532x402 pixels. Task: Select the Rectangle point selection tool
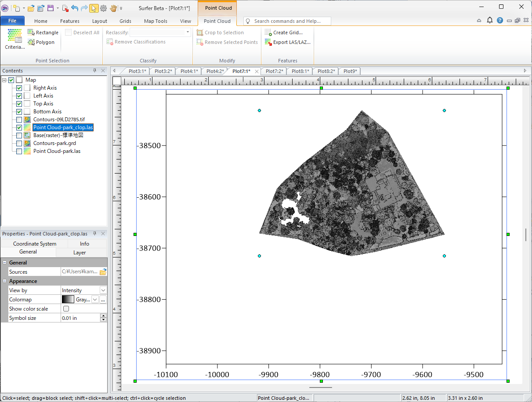pos(43,33)
